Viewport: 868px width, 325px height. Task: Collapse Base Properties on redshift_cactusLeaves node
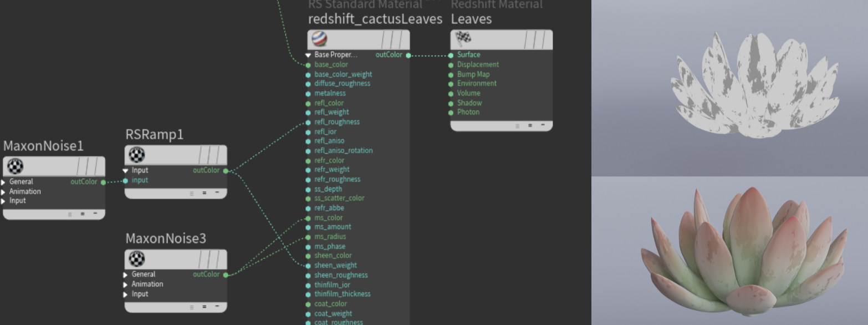[308, 55]
